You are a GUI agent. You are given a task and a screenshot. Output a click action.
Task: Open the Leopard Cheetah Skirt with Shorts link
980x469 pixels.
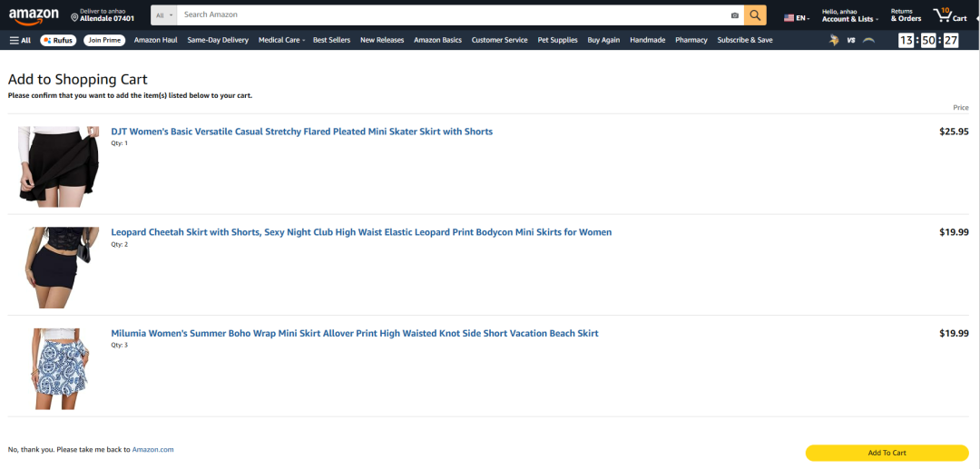[361, 232]
